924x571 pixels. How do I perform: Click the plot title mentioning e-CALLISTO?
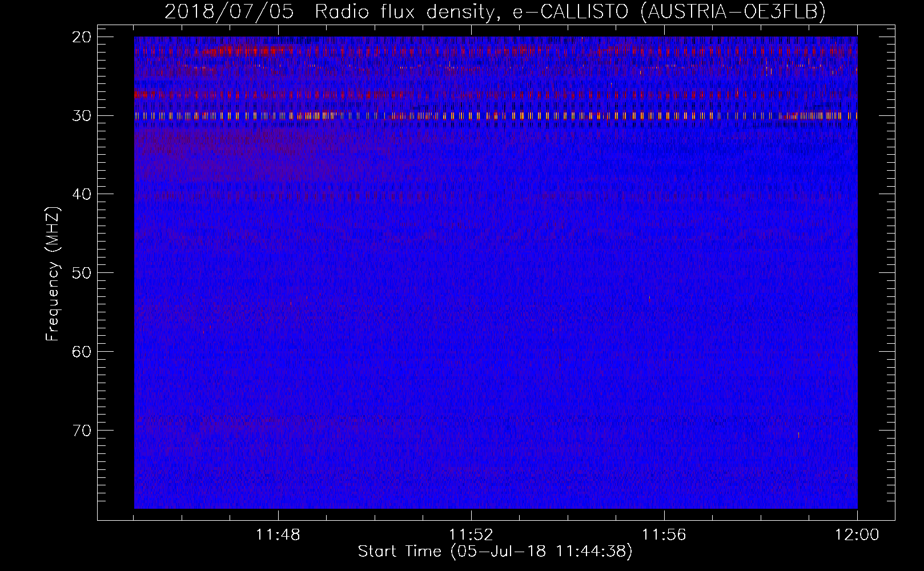click(495, 11)
